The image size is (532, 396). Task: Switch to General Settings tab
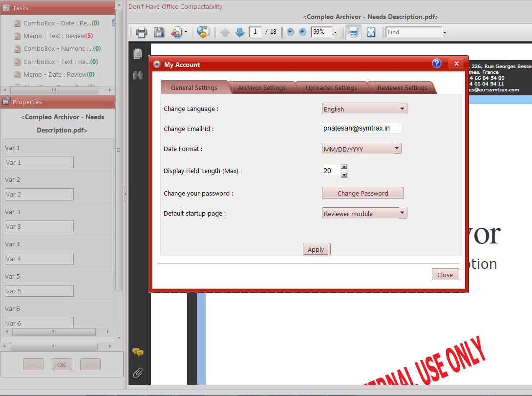click(194, 88)
